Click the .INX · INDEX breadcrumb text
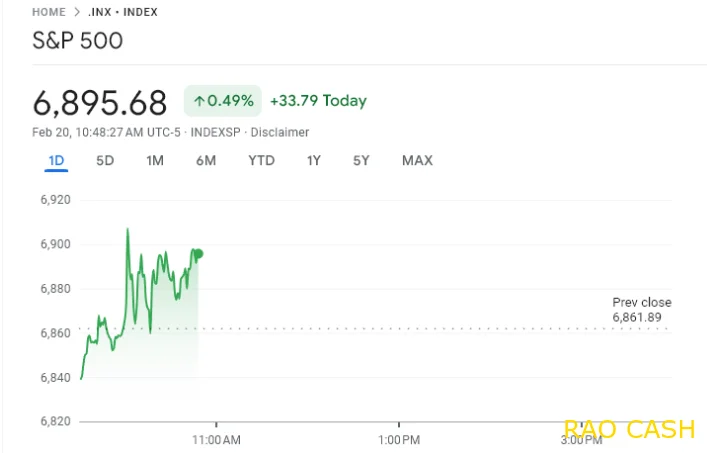 click(123, 12)
